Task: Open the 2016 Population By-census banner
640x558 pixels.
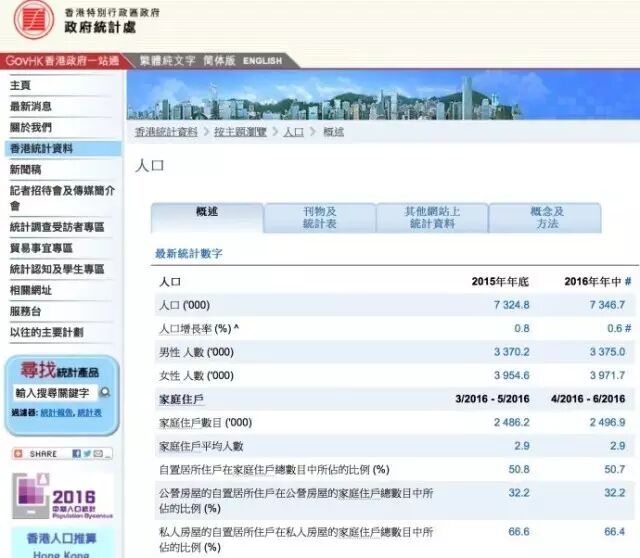Action: 60,496
